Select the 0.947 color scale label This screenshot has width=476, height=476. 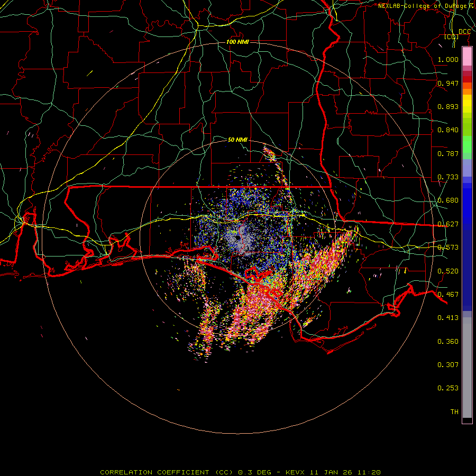(448, 83)
